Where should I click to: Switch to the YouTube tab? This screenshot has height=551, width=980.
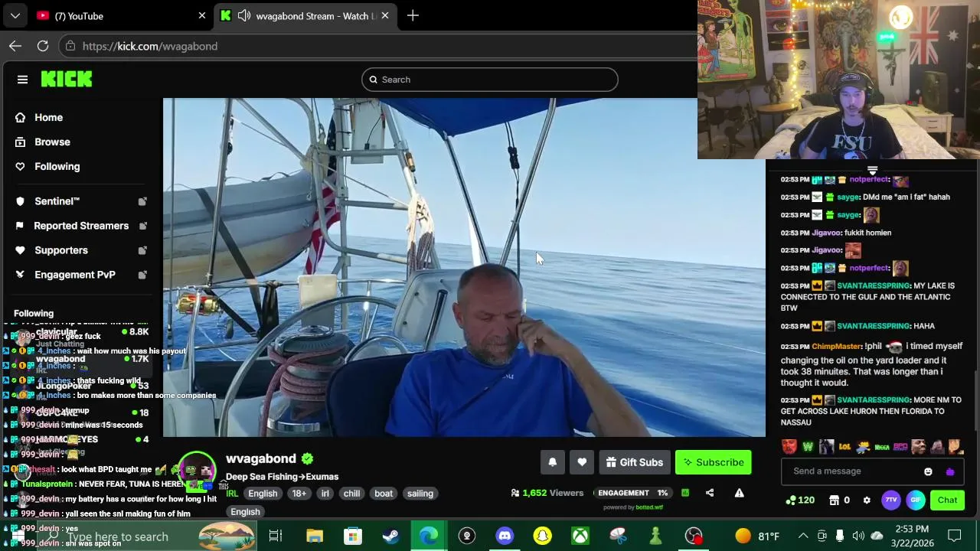click(x=119, y=15)
